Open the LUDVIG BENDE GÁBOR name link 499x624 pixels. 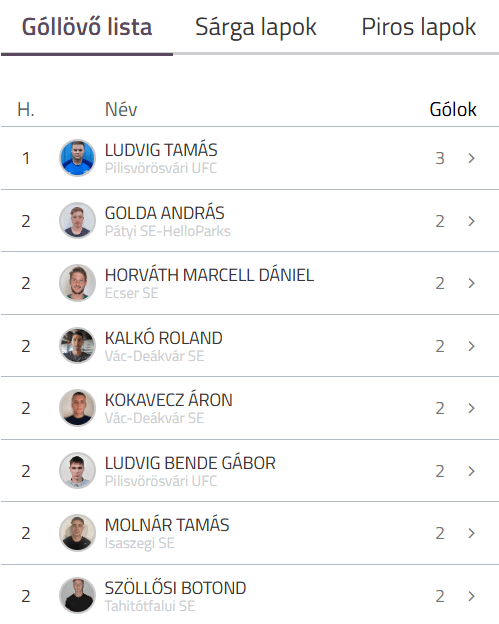coord(190,463)
